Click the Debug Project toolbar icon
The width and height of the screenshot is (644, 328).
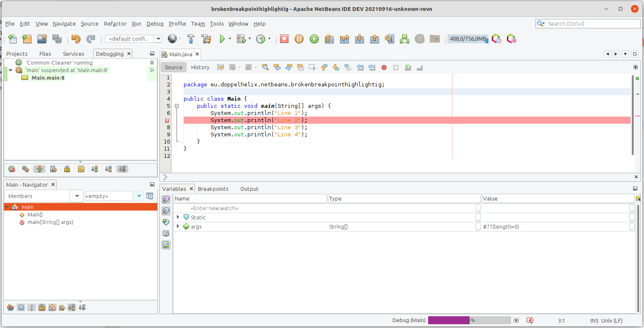pyautogui.click(x=241, y=39)
